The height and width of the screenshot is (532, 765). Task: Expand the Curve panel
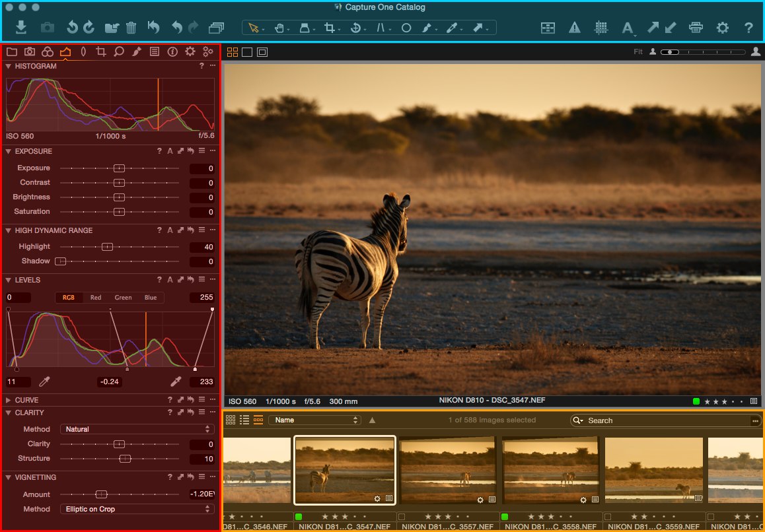pos(9,400)
